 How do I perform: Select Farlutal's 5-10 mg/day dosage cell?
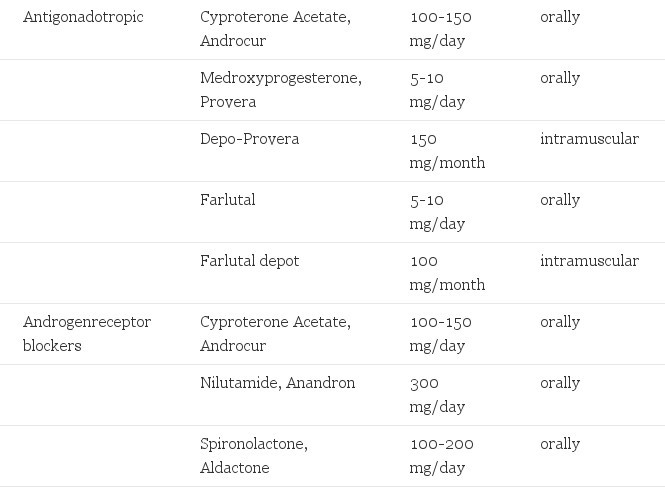(x=437, y=212)
